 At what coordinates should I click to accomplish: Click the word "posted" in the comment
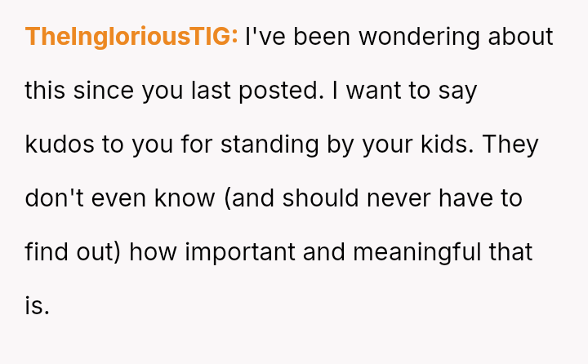(x=278, y=91)
